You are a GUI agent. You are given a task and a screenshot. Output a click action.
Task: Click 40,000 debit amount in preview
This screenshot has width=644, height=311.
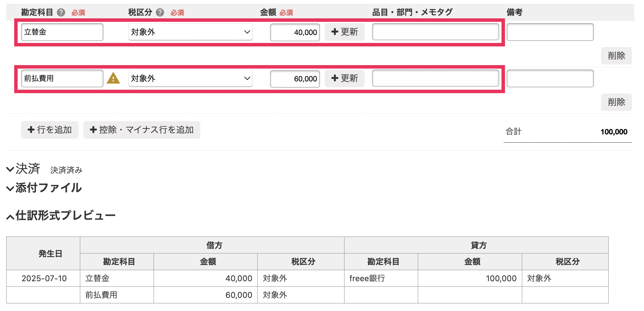206,278
